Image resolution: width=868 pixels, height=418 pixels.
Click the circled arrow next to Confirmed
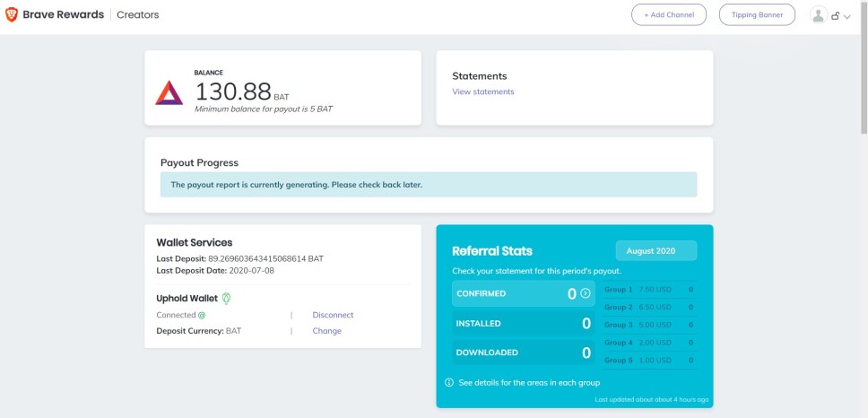[586, 293]
